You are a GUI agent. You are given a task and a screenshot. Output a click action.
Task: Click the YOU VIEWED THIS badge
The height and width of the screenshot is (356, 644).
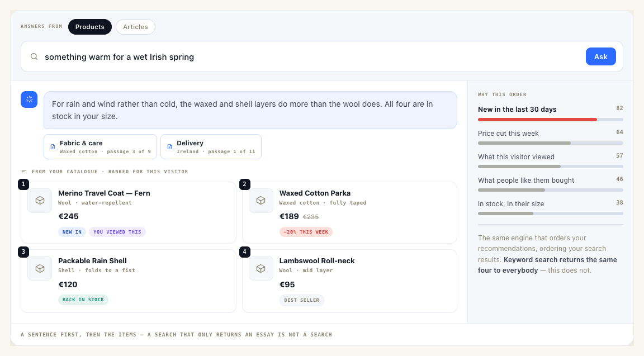point(117,232)
